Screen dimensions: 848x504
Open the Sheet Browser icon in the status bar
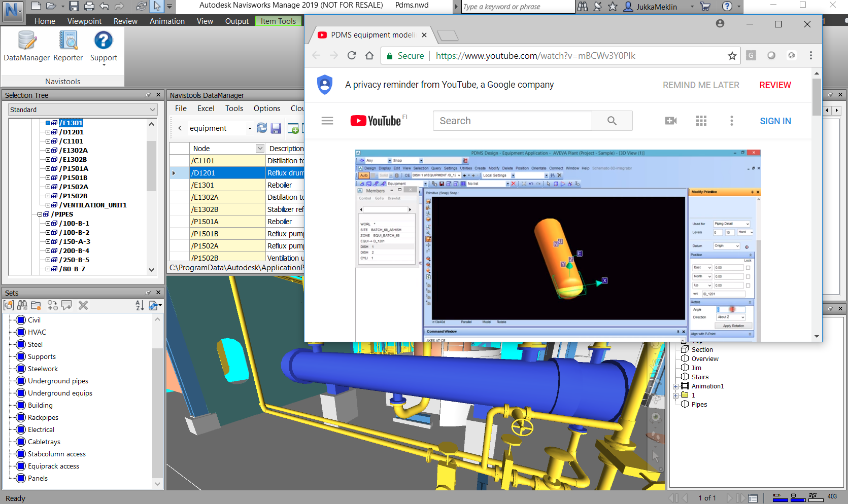tap(753, 498)
